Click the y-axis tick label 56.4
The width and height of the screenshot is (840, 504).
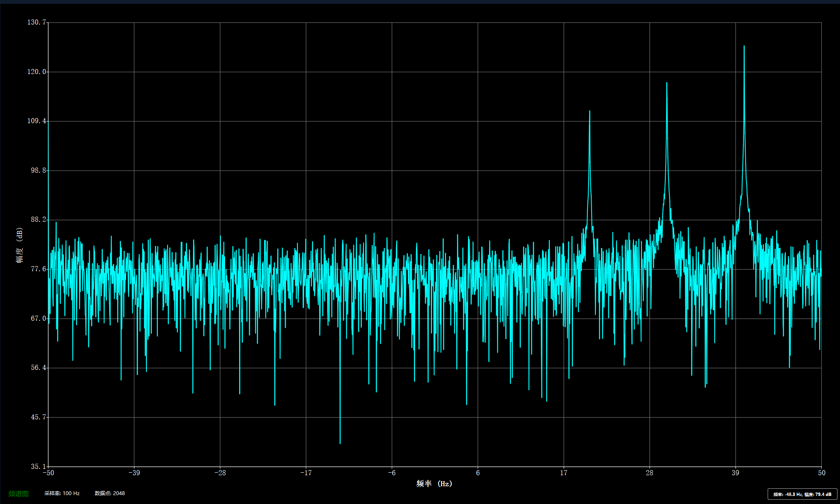tap(38, 368)
